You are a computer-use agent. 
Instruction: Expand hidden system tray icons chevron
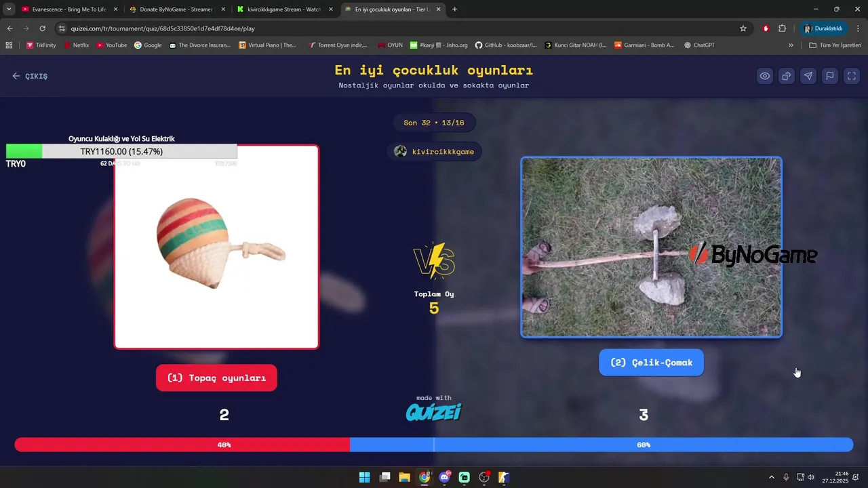pos(771,477)
